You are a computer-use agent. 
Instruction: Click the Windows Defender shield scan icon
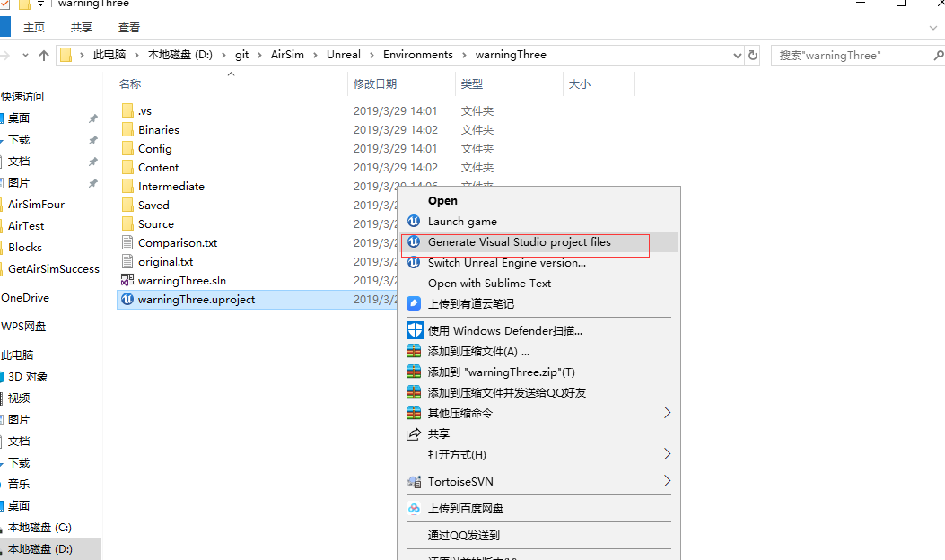tap(416, 330)
